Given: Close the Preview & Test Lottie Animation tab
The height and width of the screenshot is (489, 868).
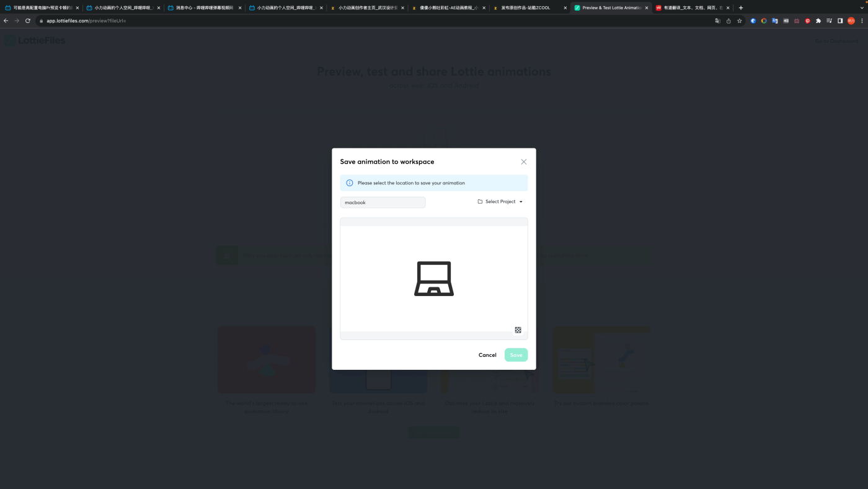Looking at the screenshot, I should (x=647, y=8).
